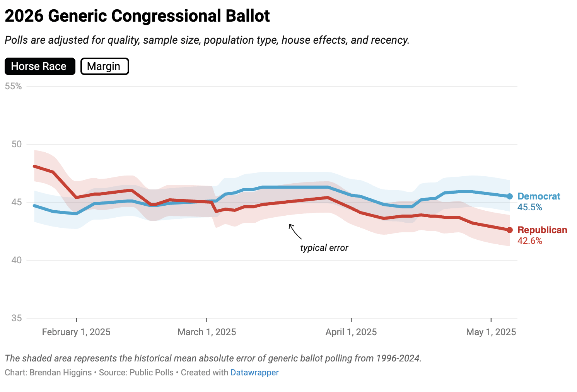Click the blue Democrat endpoint dot

[x=510, y=196]
